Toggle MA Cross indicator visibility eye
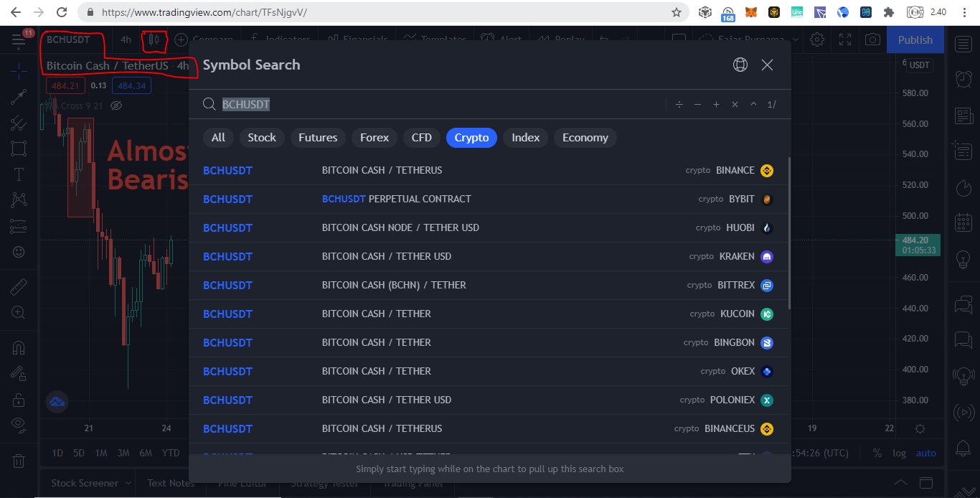The width and height of the screenshot is (980, 498). (116, 105)
